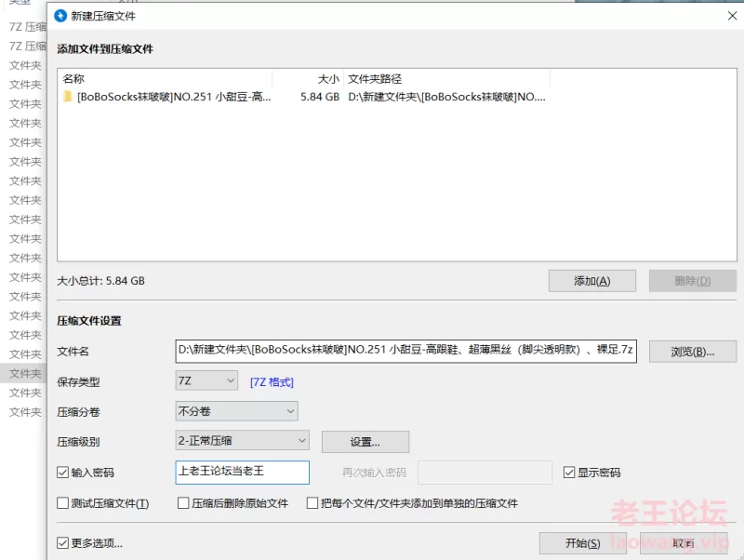Expand the 压缩分卷 dropdown
Image resolution: width=744 pixels, height=560 pixels.
(x=236, y=410)
